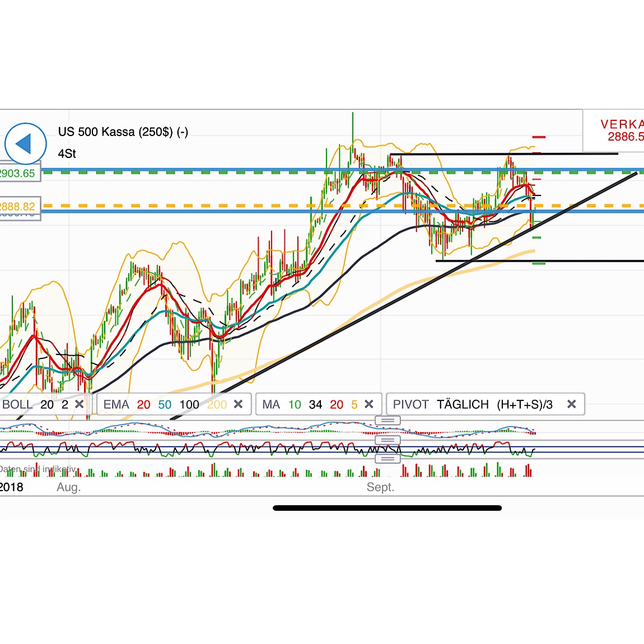The width and height of the screenshot is (644, 644).
Task: Toggle the blue EMA 50 parameter
Action: point(165,404)
